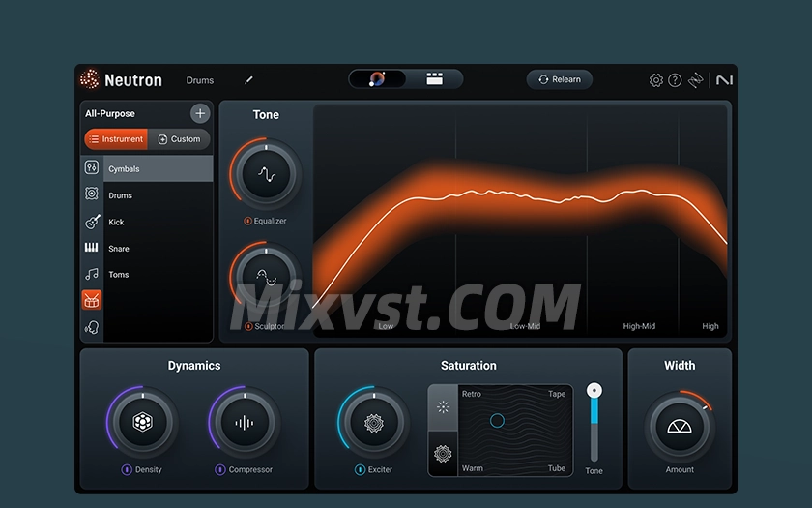Choose Cymbals from the instrument list
The image size is (812, 508).
159,168
